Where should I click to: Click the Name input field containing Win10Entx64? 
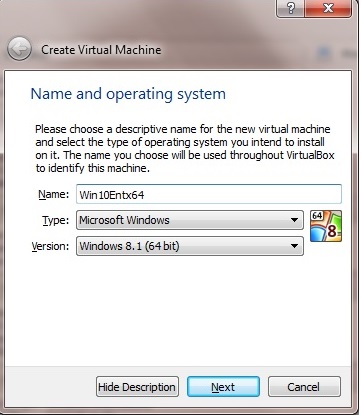point(209,194)
